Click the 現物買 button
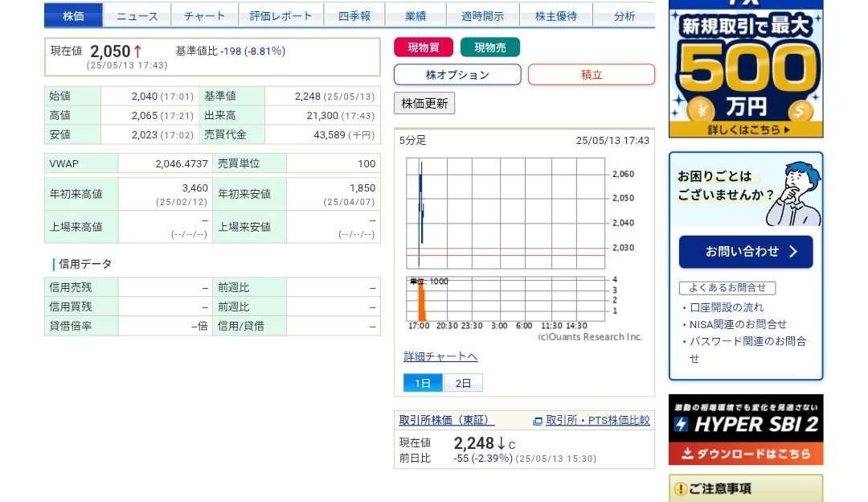This screenshot has height=502, width=868. coord(424,47)
